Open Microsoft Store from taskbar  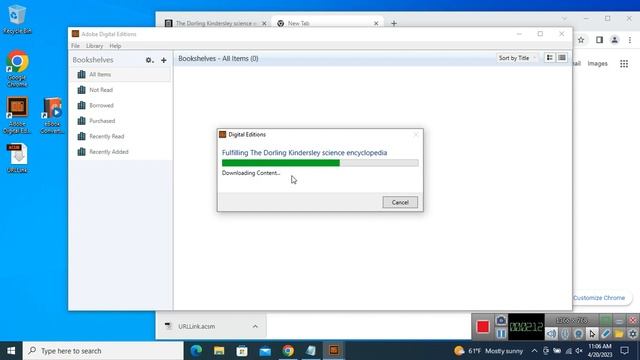tap(242, 351)
